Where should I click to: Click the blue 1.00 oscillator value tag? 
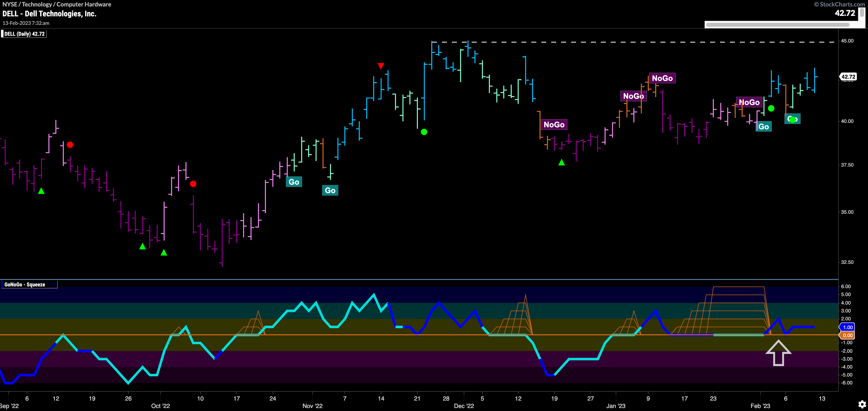pos(847,327)
